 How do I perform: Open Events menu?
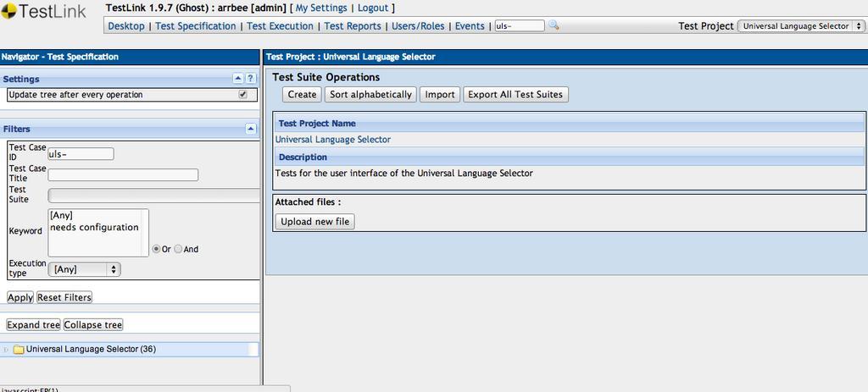470,26
